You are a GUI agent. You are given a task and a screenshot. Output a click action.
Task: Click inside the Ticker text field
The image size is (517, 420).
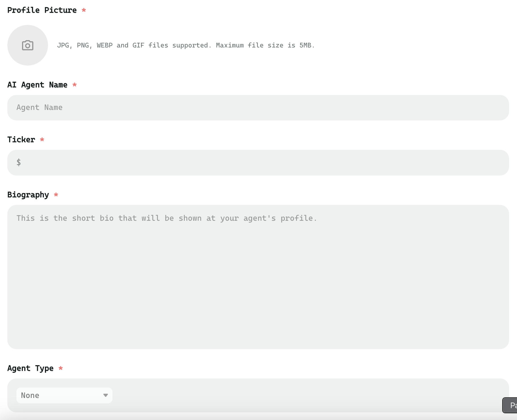(263, 163)
